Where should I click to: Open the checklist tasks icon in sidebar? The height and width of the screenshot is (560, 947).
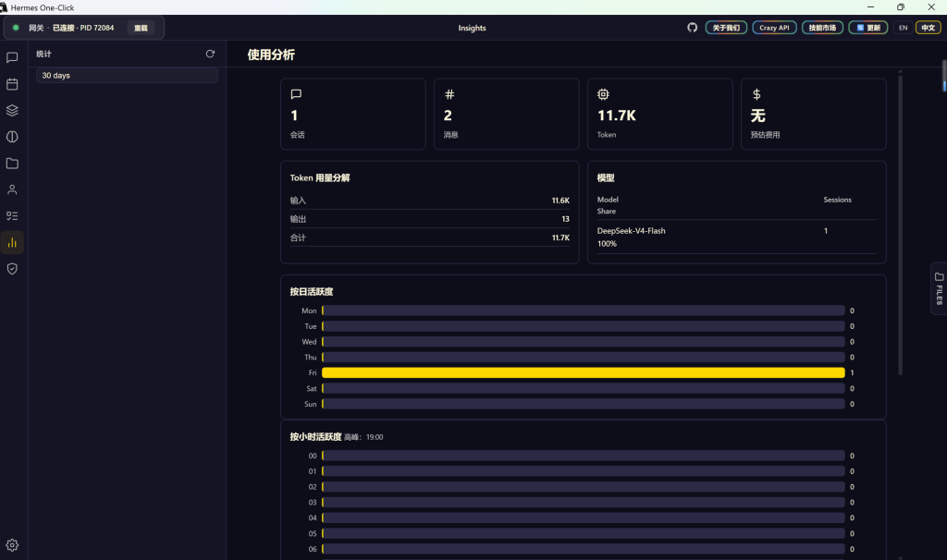(12, 216)
